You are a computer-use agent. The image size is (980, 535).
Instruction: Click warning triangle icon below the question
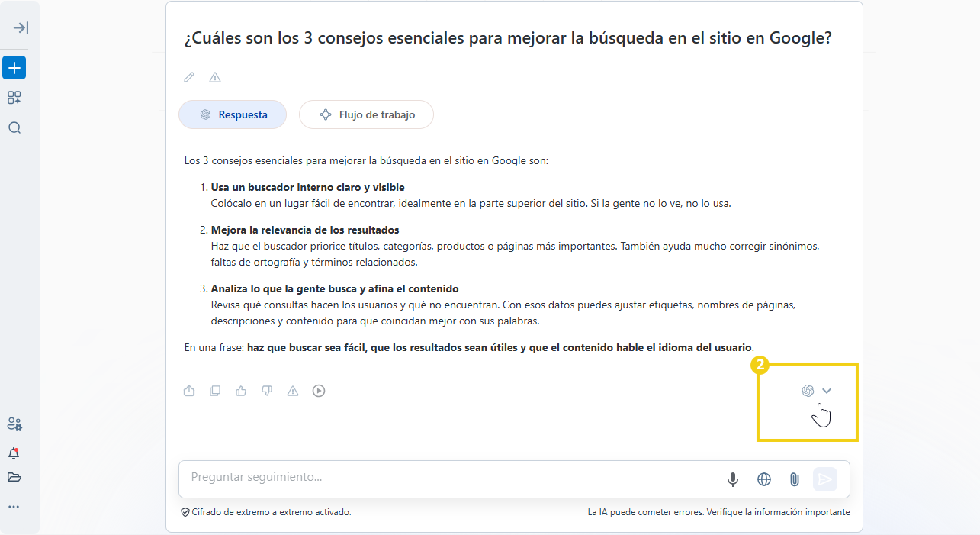click(x=215, y=77)
